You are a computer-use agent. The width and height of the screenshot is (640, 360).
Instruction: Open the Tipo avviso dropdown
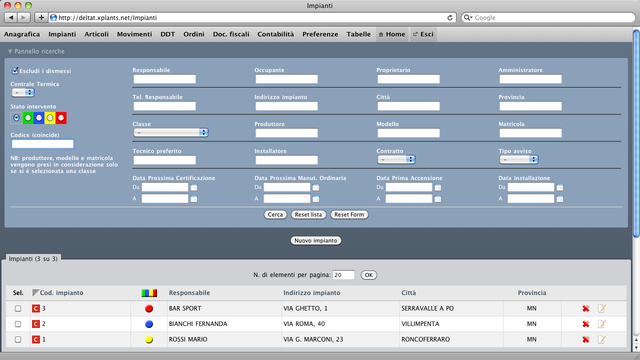519,160
